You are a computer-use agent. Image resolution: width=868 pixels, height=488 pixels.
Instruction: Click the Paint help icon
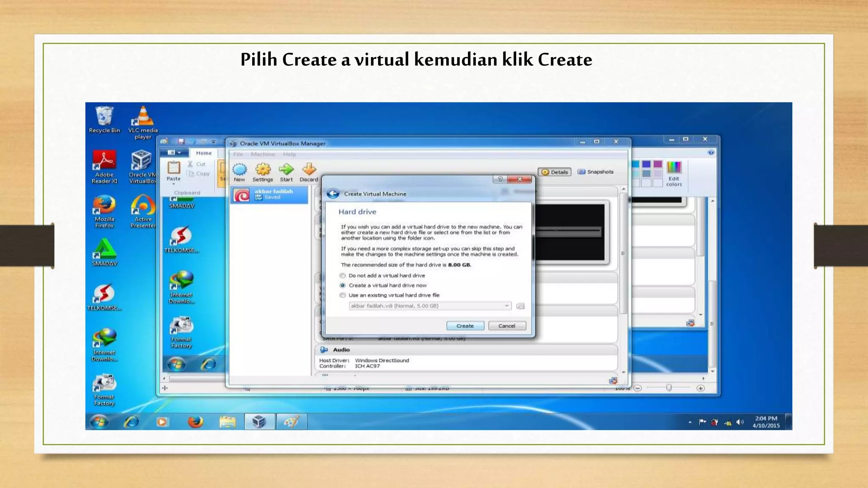711,152
